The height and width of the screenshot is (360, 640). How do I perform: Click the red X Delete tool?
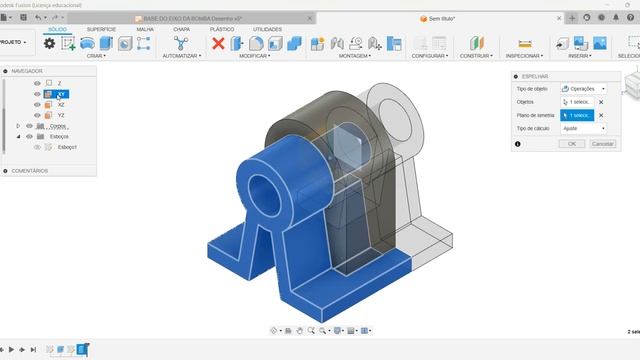pyautogui.click(x=218, y=43)
